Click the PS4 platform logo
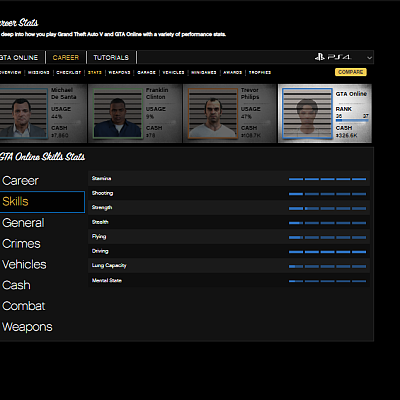This screenshot has width=400, height=400. click(333, 57)
